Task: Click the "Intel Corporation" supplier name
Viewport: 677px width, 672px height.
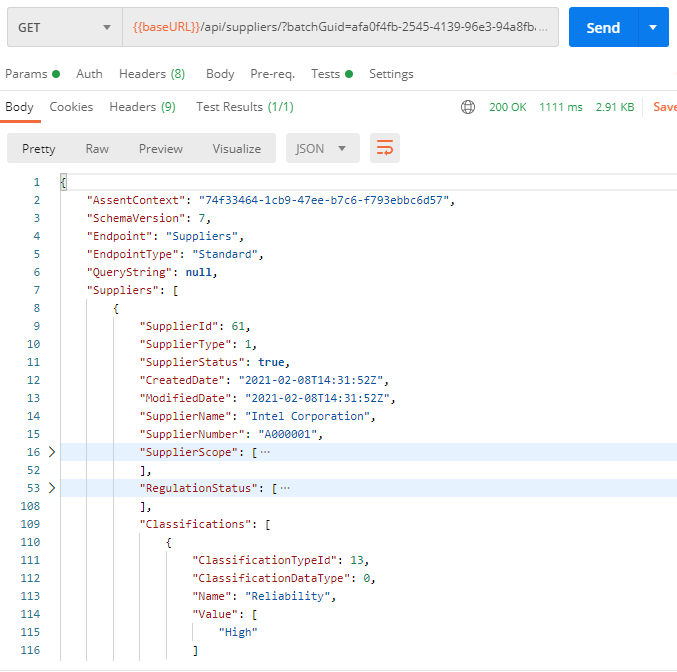Action: pyautogui.click(x=307, y=416)
